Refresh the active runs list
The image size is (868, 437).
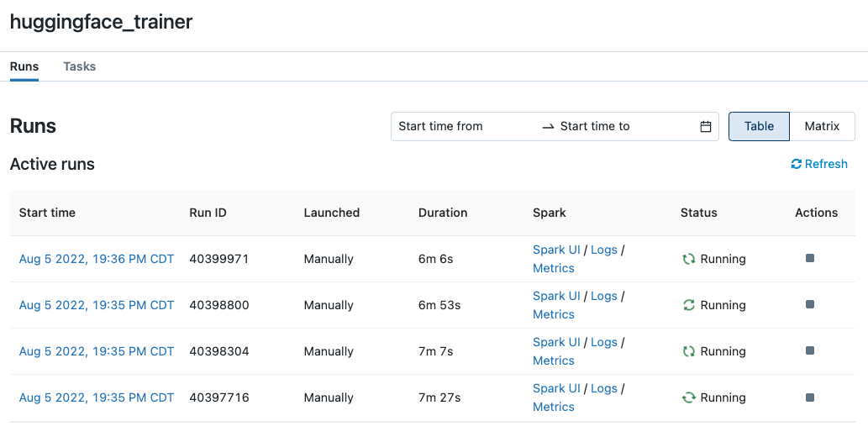click(x=819, y=164)
